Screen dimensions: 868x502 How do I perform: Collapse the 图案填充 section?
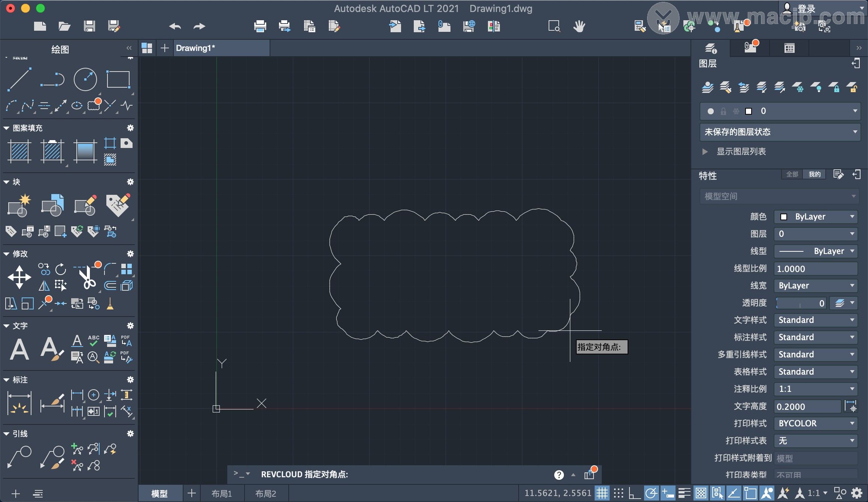point(6,128)
